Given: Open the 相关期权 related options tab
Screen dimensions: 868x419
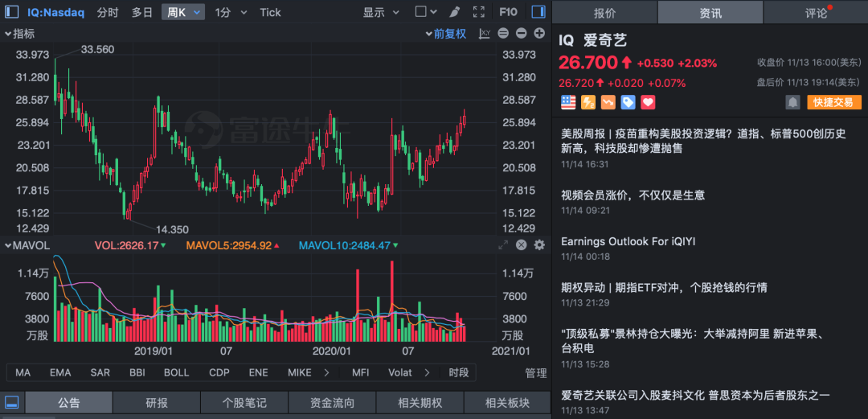Looking at the screenshot, I should (x=420, y=403).
